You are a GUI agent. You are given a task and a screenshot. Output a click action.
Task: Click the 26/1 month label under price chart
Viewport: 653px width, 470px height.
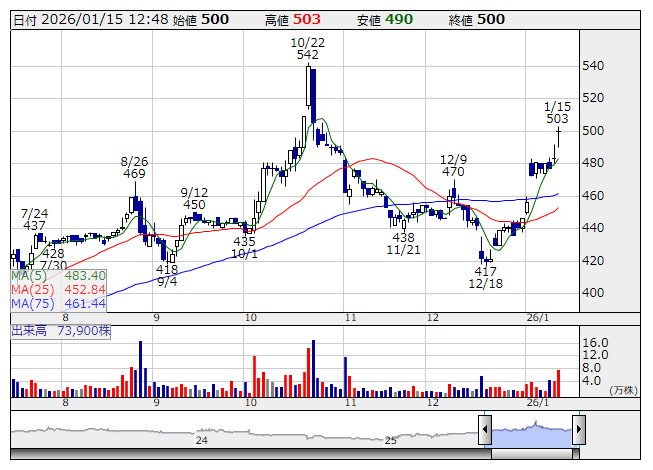538,318
